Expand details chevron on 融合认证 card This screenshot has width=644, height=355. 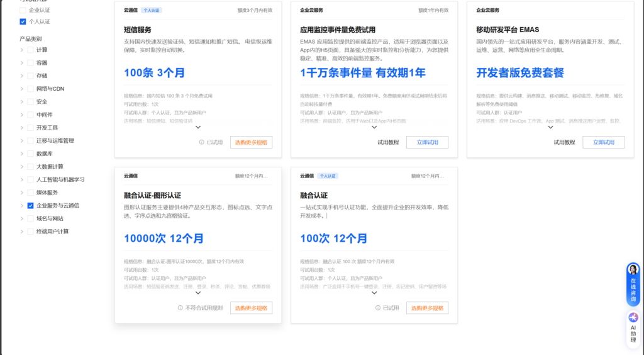tap(374, 292)
